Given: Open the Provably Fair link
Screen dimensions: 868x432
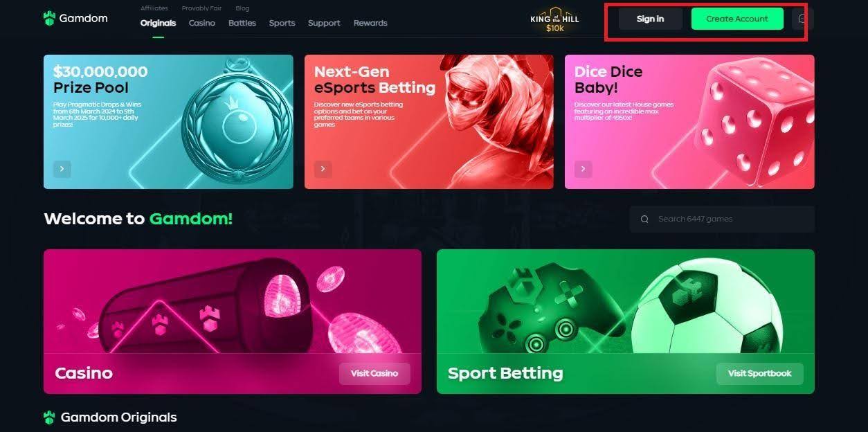Looking at the screenshot, I should tap(201, 8).
